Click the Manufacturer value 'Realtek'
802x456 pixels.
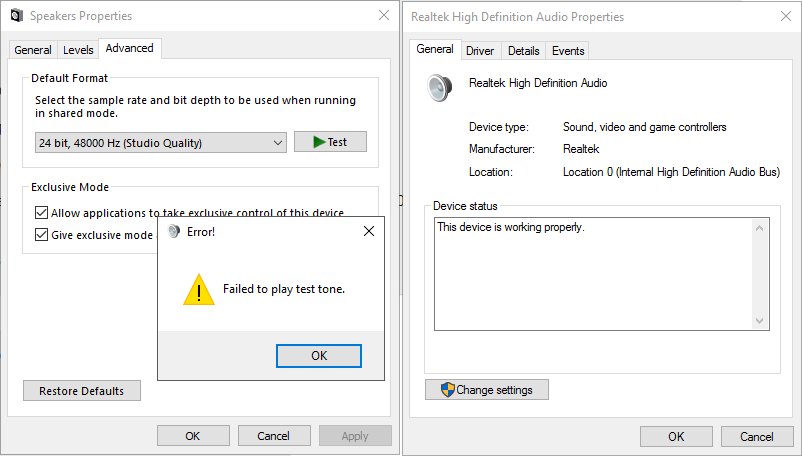581,149
